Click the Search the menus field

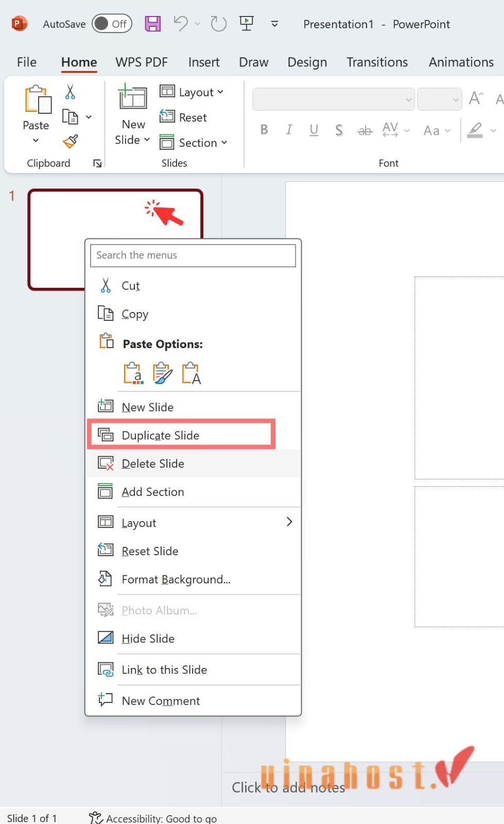193,255
